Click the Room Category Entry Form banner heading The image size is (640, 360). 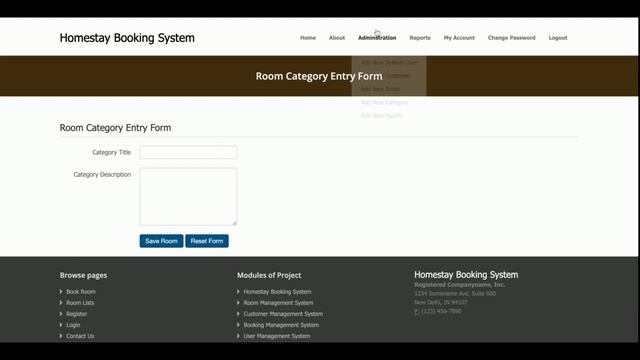pyautogui.click(x=319, y=76)
